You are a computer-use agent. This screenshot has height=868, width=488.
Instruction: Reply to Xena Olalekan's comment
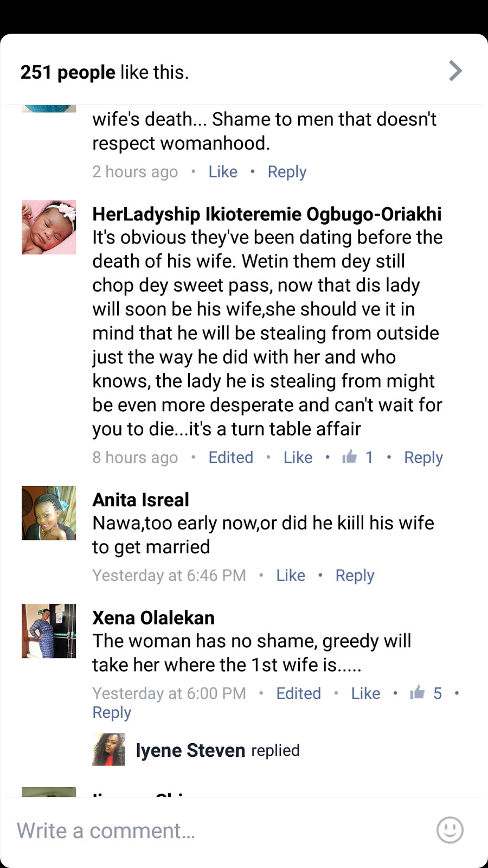(x=112, y=713)
